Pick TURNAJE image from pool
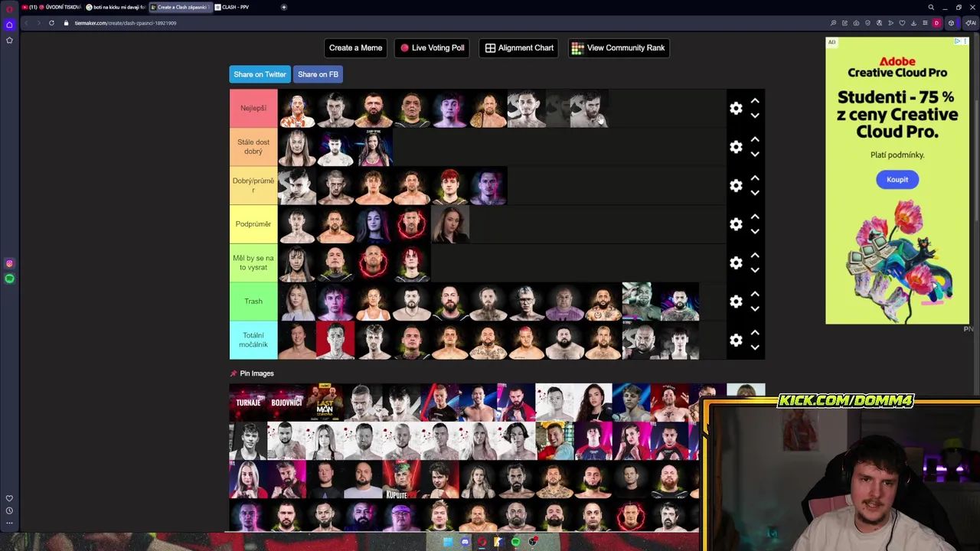Viewport: 980px width, 551px height. (248, 403)
